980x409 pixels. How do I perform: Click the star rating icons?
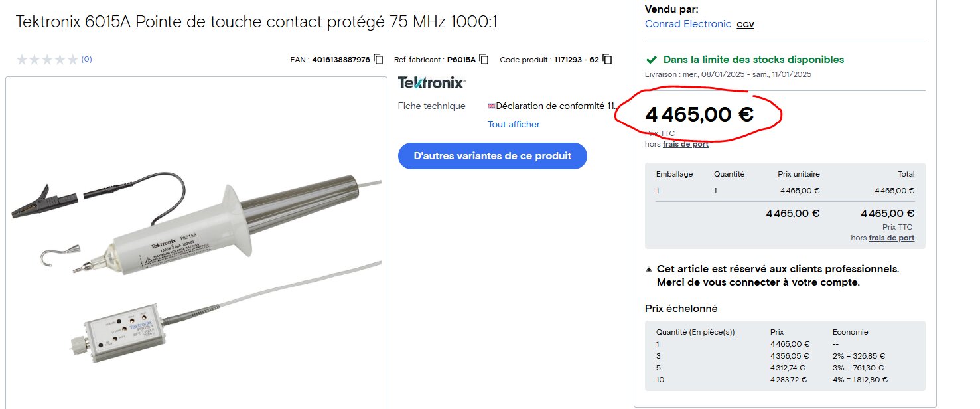pos(47,60)
